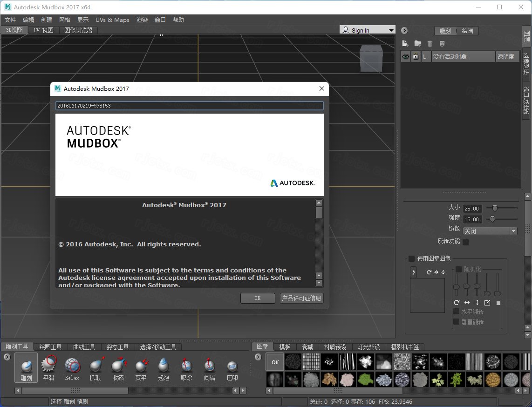Screen dimensions: 532x407
Task: Select the 雕刻 sculpt tool
Action: click(x=26, y=368)
